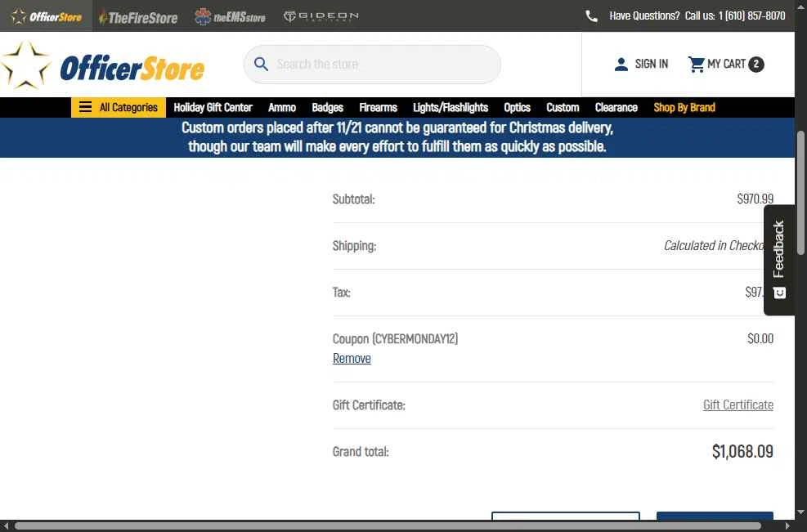Screen dimensions: 807x532
Task: Click the coupon $0.00 value
Action: pyautogui.click(x=760, y=338)
